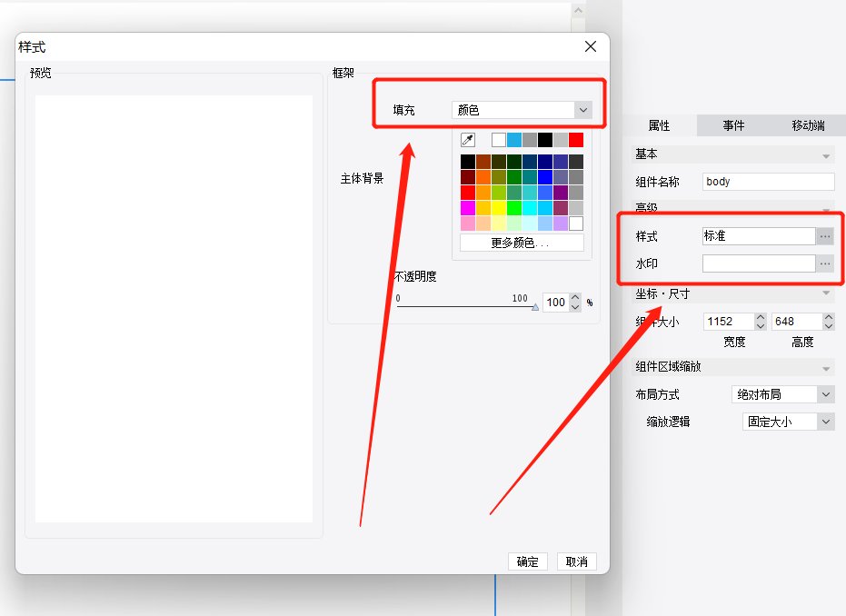Viewport: 846px width, 616px height.
Task: Click the empty 水印 field
Action: click(x=759, y=263)
